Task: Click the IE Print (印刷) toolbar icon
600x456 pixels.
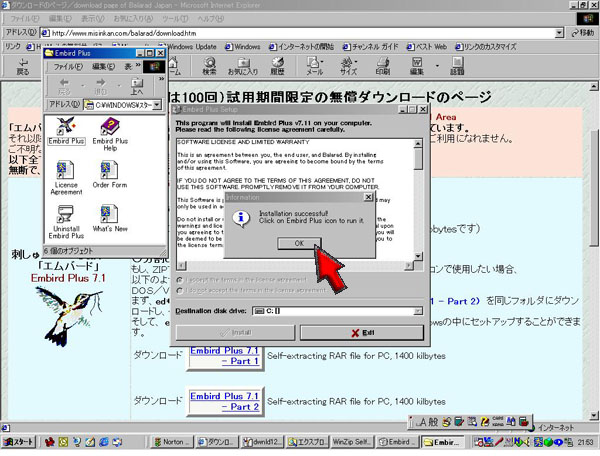Action: coord(383,67)
